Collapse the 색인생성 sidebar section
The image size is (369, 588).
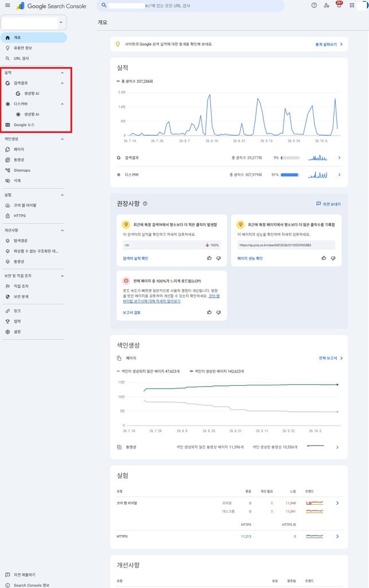pyautogui.click(x=62, y=139)
